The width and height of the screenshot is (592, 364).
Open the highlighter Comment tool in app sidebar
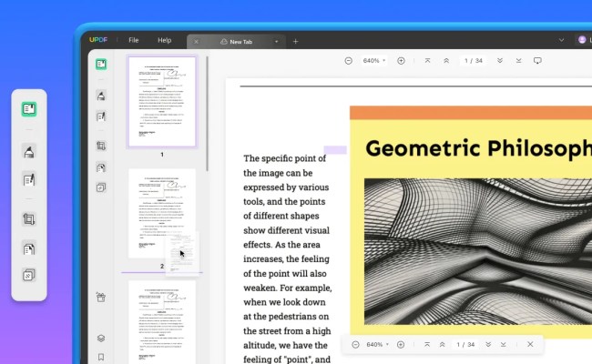[x=101, y=96]
